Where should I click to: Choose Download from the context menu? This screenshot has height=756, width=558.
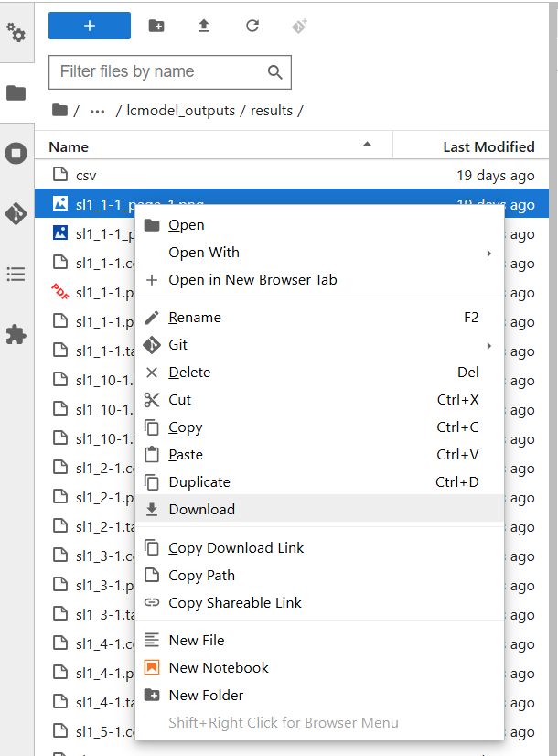pos(202,510)
